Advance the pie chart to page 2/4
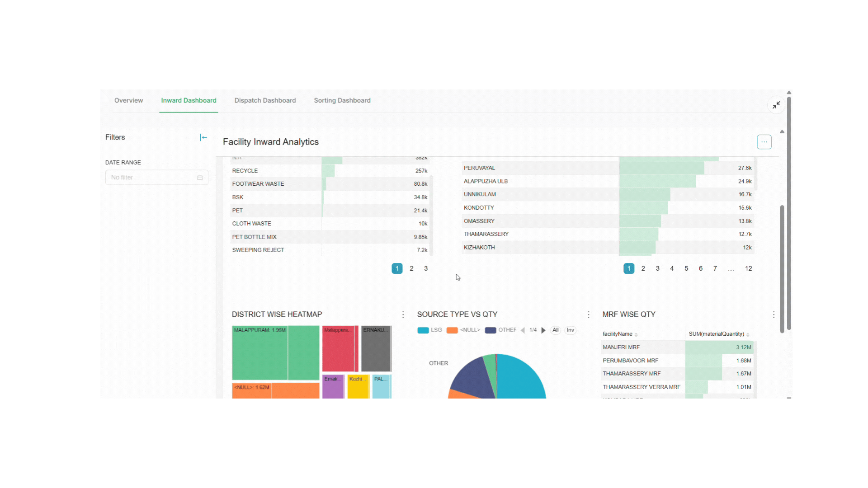Screen dimensions: 868x488 (543, 330)
